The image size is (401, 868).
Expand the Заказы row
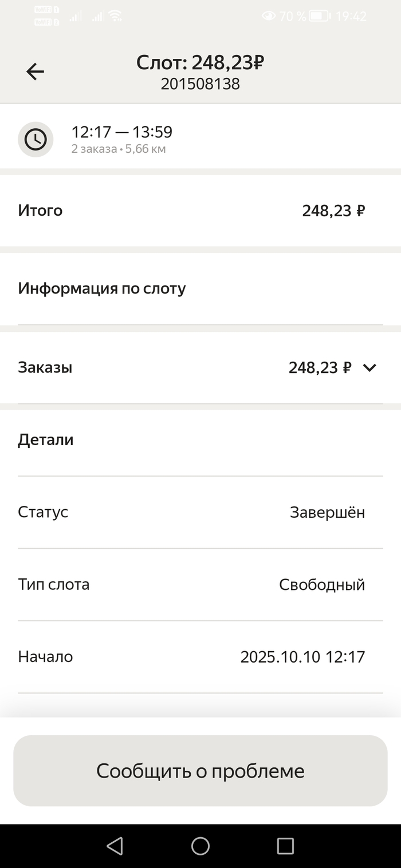[x=200, y=368]
